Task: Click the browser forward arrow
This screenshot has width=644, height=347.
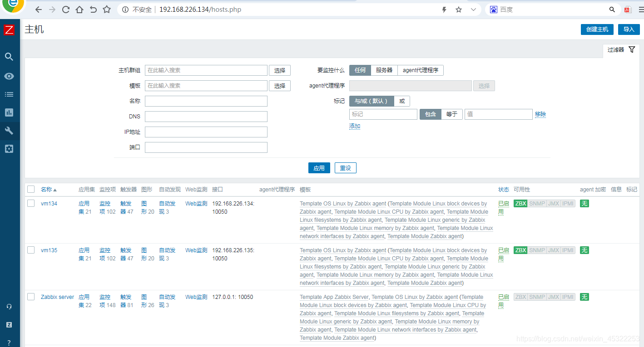Action: pos(52,10)
